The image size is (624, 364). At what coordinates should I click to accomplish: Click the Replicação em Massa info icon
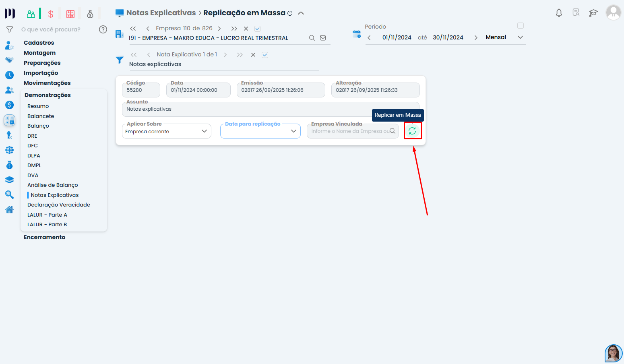click(290, 13)
